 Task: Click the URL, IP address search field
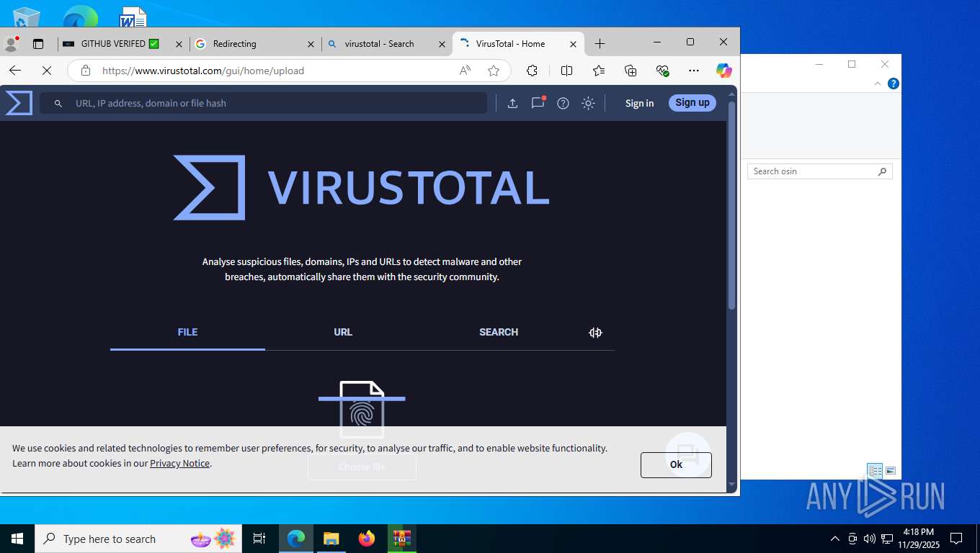click(x=264, y=103)
